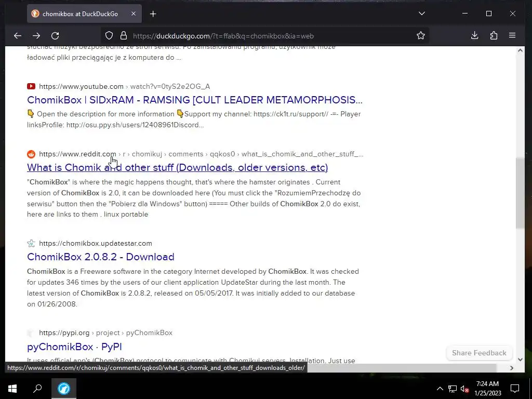Click the horizontal scrollbar right arrow
This screenshot has width=532, height=399.
point(512,368)
